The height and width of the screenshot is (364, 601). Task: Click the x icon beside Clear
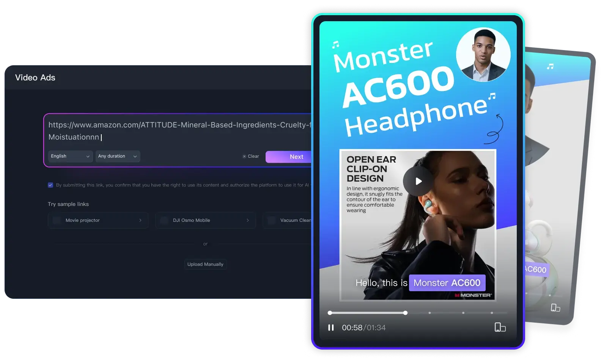coord(244,156)
